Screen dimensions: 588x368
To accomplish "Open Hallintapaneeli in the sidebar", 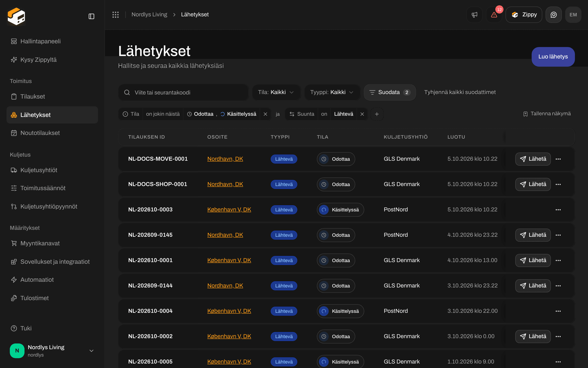I will point(52,41).
